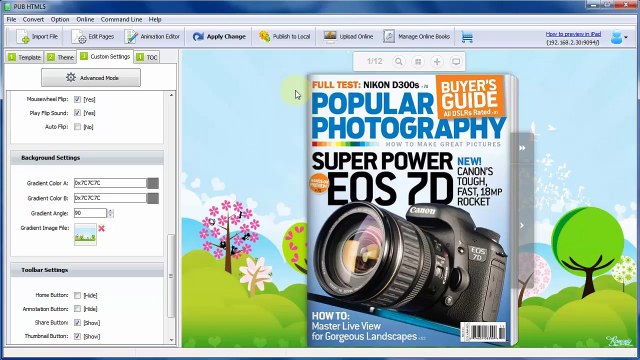Jump to last page with double arrow
The image size is (640, 360).
pos(522,148)
